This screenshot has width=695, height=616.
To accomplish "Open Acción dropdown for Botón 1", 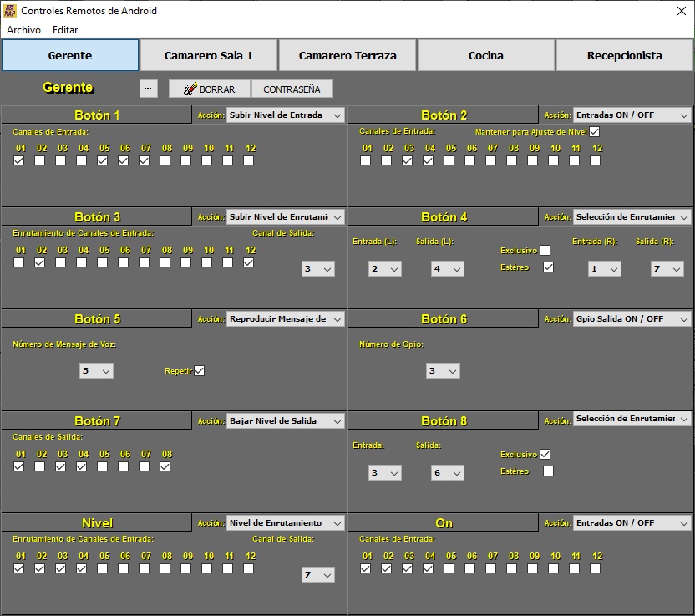I will point(285,115).
